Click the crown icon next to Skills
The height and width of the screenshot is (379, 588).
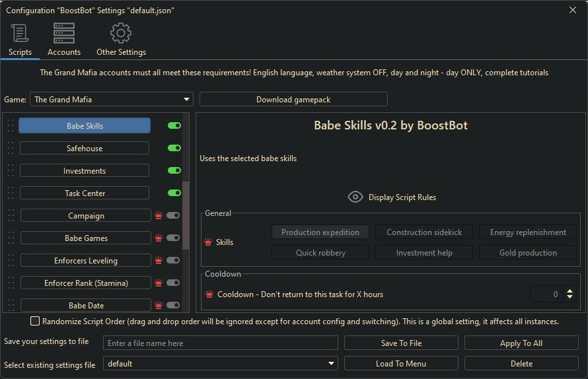tap(209, 242)
